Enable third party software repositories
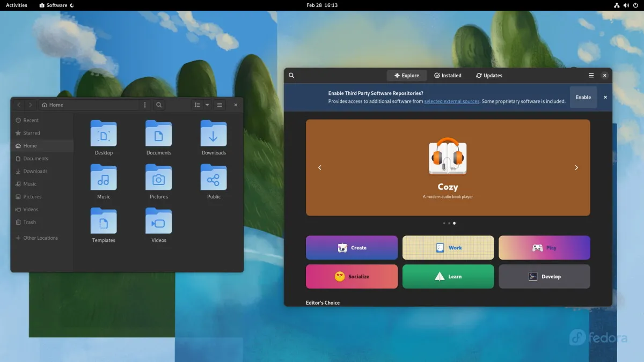 (x=583, y=98)
